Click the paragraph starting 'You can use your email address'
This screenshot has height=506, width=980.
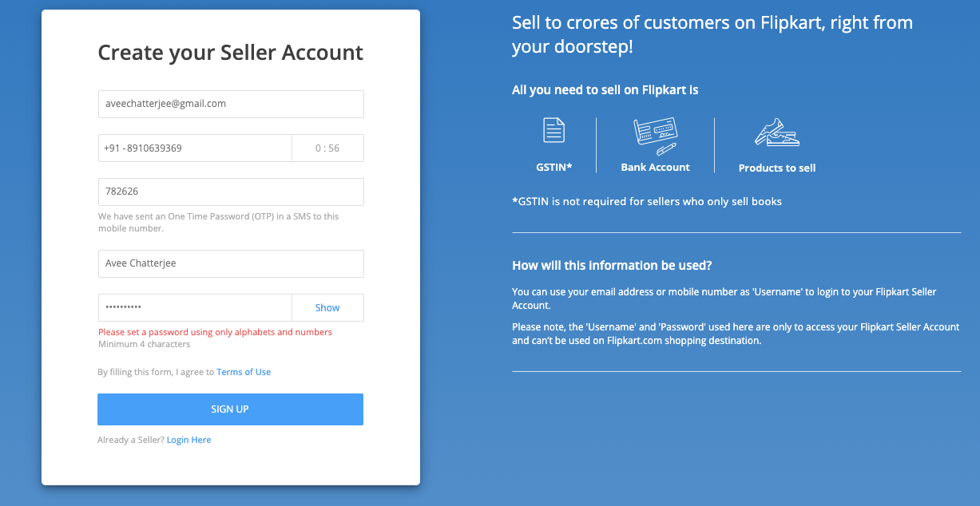tap(724, 298)
